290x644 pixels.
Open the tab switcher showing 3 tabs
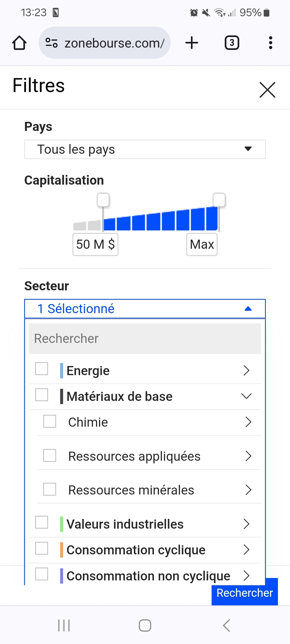(x=232, y=43)
